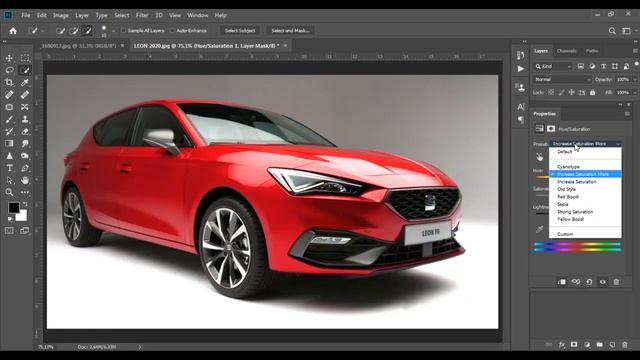This screenshot has width=640, height=360.
Task: Open the Image menu
Action: point(61,15)
